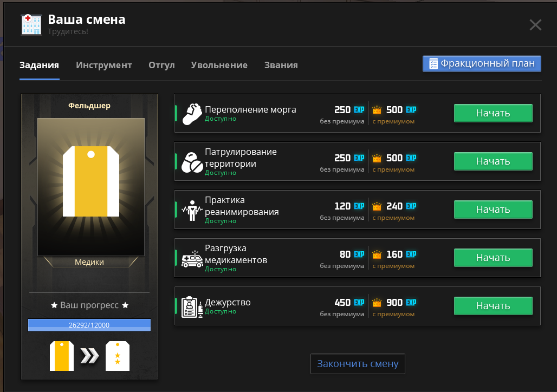Click the Разгрузка медикаментов task title
This screenshot has width=557, height=392.
[x=236, y=254]
